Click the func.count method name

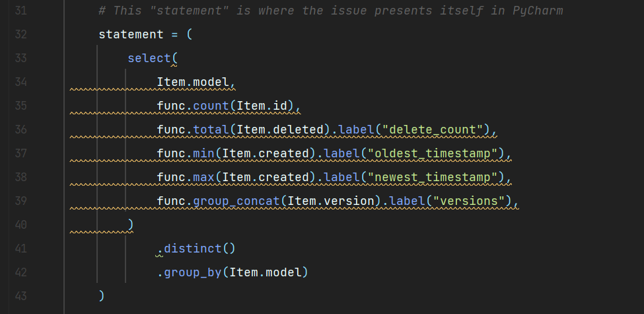pyautogui.click(x=211, y=106)
